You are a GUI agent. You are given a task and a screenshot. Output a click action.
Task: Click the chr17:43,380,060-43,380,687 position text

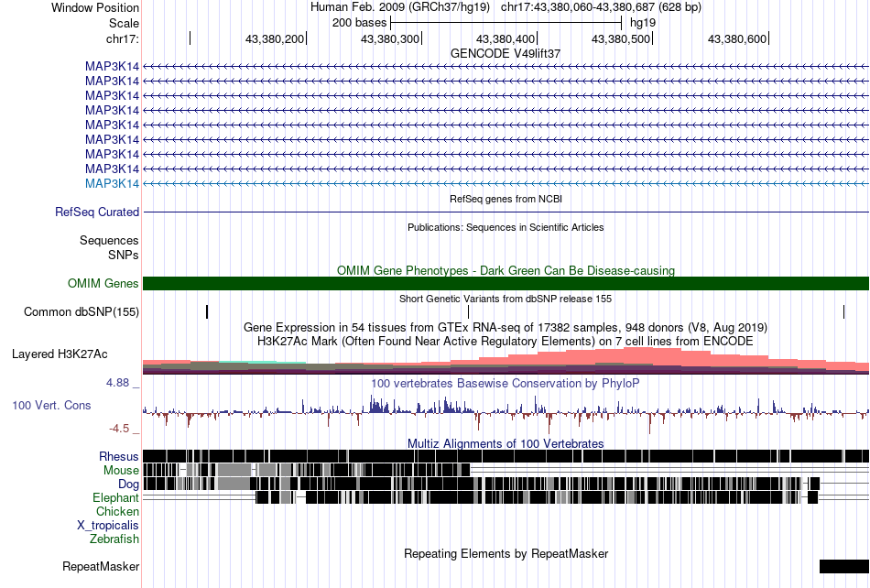[601, 7]
